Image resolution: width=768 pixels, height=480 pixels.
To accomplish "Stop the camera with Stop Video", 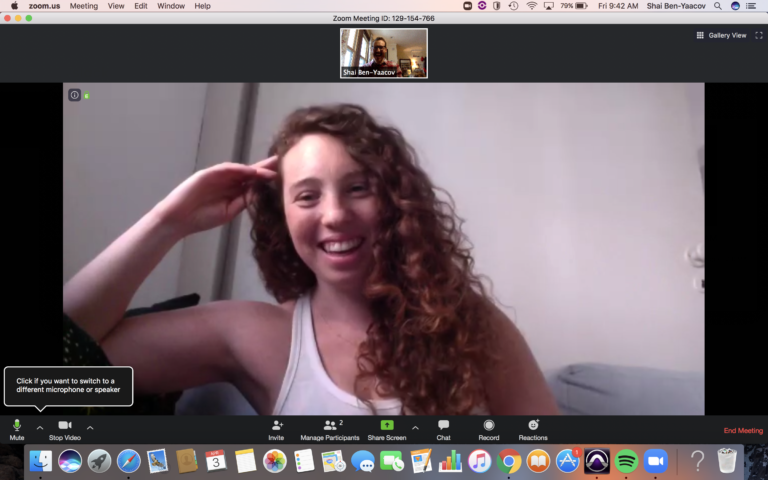I will 65,430.
